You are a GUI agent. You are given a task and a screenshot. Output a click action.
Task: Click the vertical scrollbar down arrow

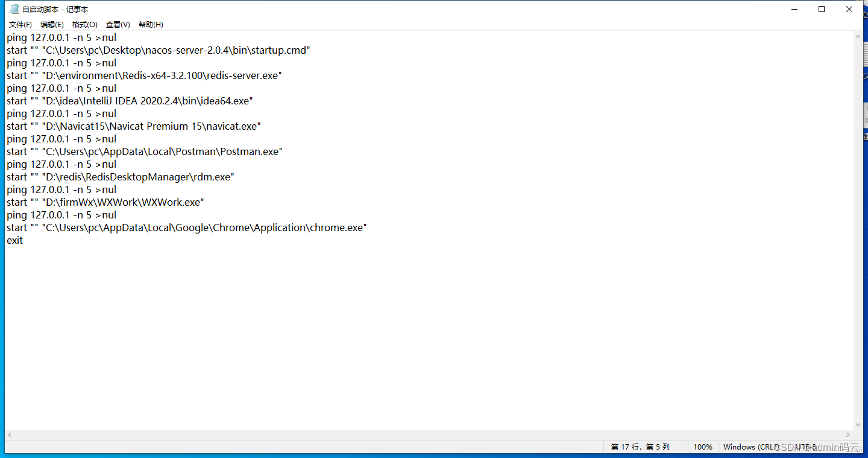(858, 425)
